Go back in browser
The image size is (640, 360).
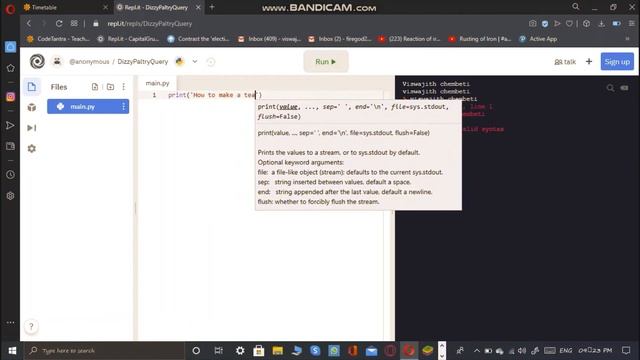(x=29, y=24)
